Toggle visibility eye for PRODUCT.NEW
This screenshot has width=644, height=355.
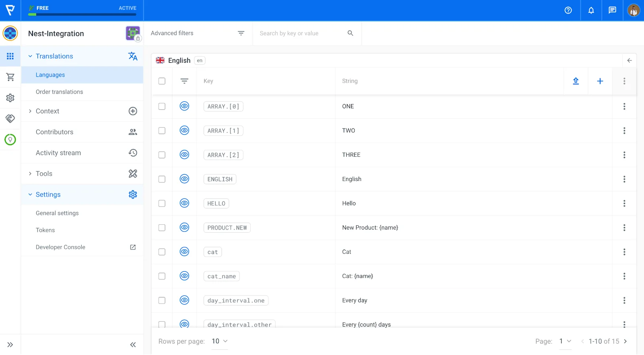click(184, 228)
